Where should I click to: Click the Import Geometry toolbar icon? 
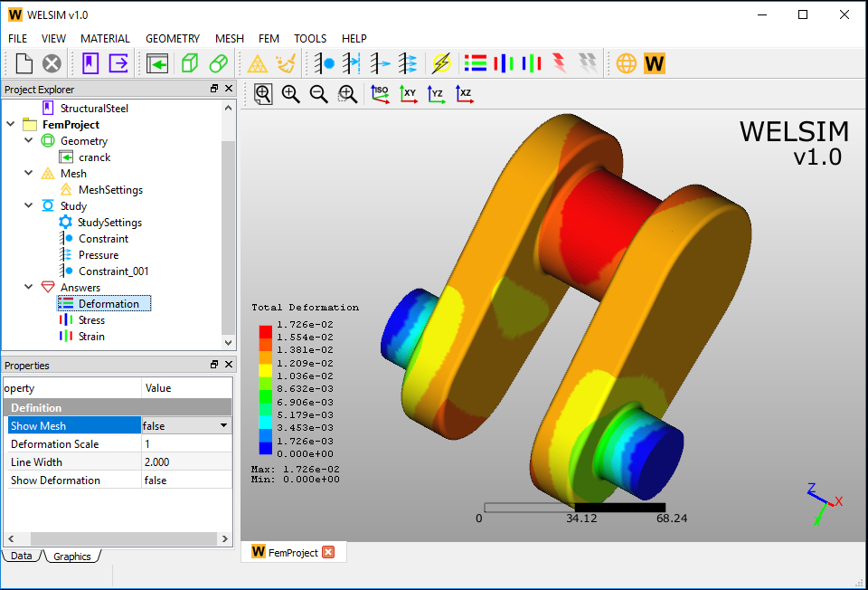(x=157, y=63)
